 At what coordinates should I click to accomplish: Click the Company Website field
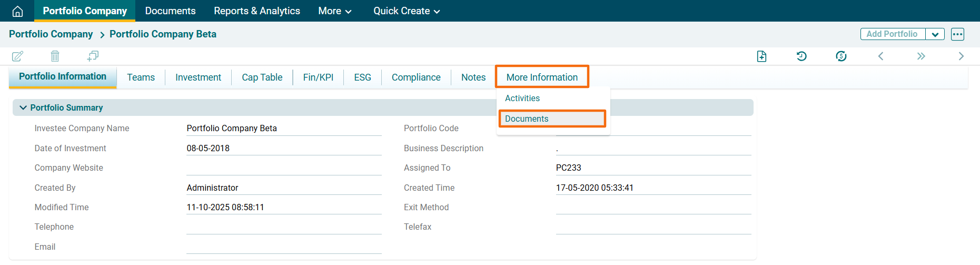point(284,168)
